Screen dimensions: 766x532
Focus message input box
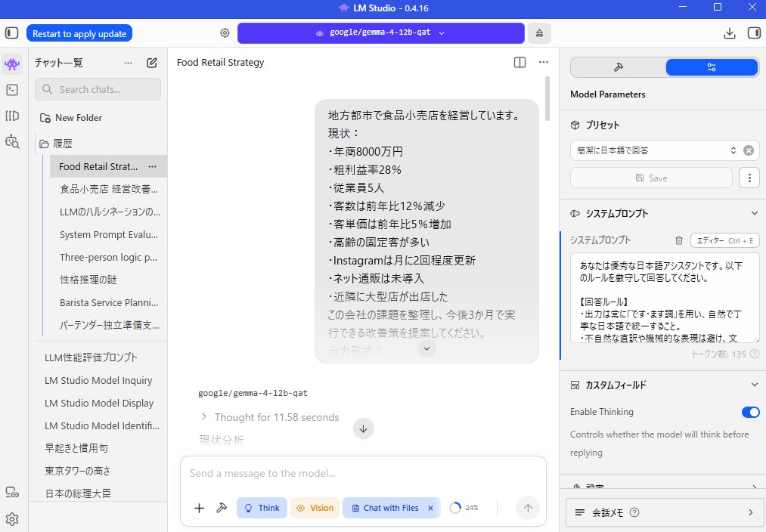[363, 473]
